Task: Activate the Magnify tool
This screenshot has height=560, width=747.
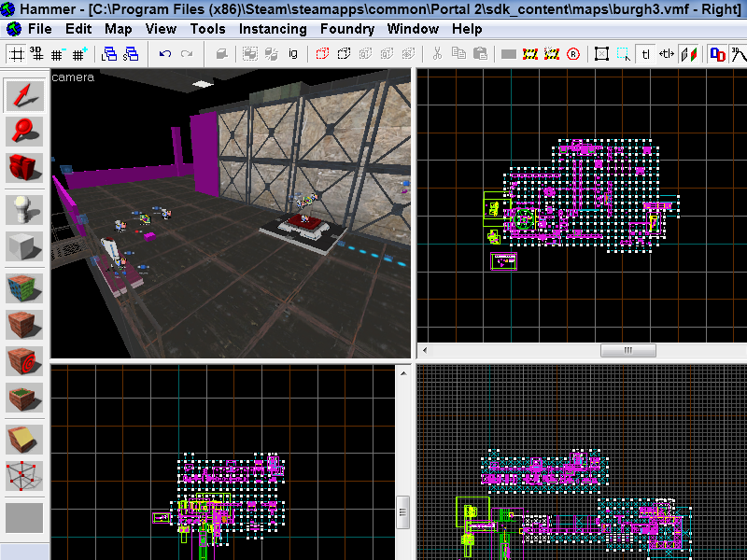Action: coord(24,132)
